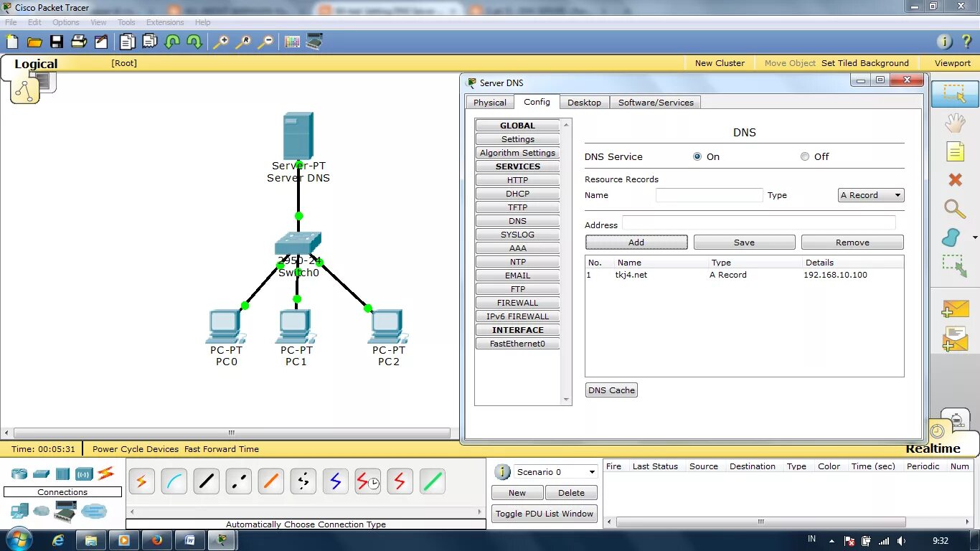The height and width of the screenshot is (551, 980).
Task: Switch to the Physical tab
Action: [x=490, y=103]
